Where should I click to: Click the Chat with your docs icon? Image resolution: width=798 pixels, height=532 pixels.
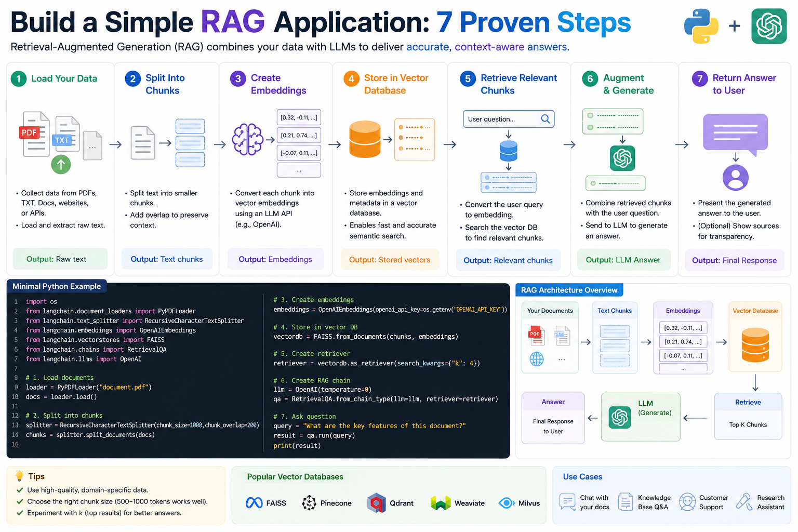point(567,502)
